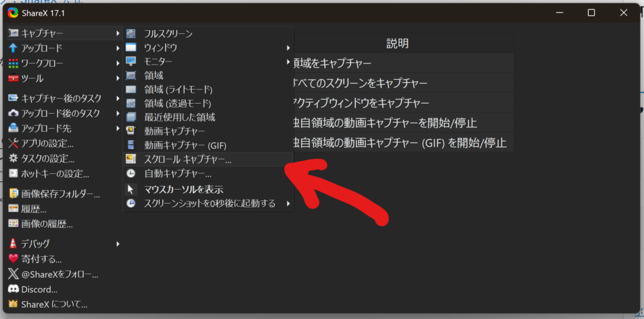Expand the アップロード先 submenu arrow
The image size is (644, 319).
coord(118,128)
